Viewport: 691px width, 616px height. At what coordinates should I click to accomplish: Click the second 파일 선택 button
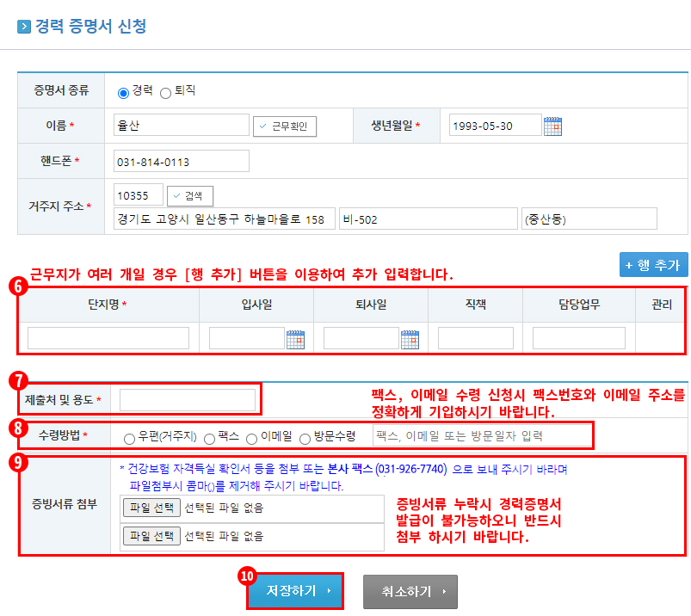pyautogui.click(x=151, y=536)
